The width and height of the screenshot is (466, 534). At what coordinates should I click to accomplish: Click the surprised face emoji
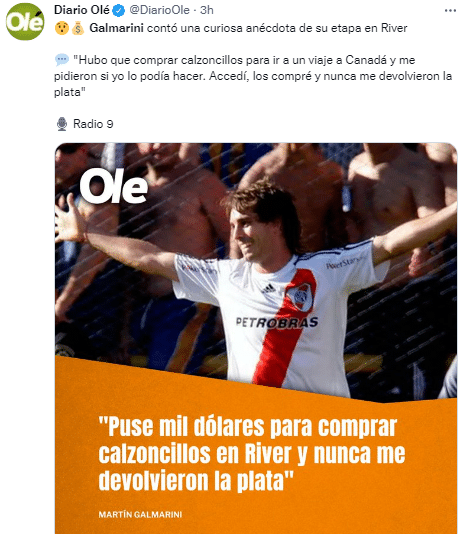coord(62,28)
